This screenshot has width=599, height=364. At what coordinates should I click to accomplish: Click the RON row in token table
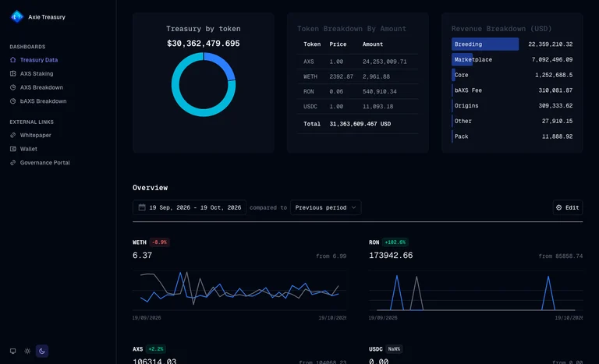coord(357,91)
